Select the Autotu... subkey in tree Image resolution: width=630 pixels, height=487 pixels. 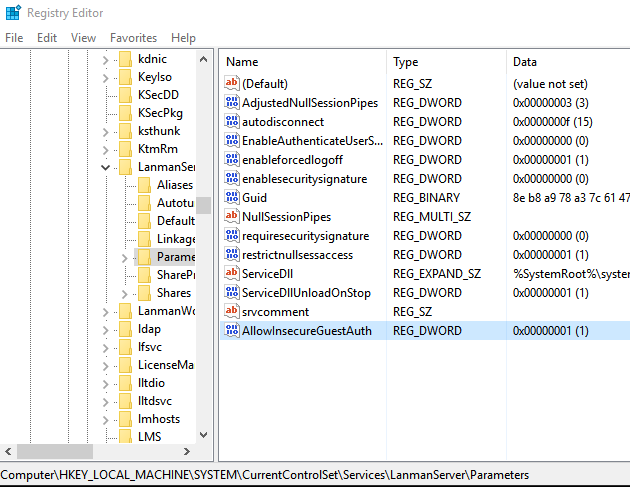175,203
